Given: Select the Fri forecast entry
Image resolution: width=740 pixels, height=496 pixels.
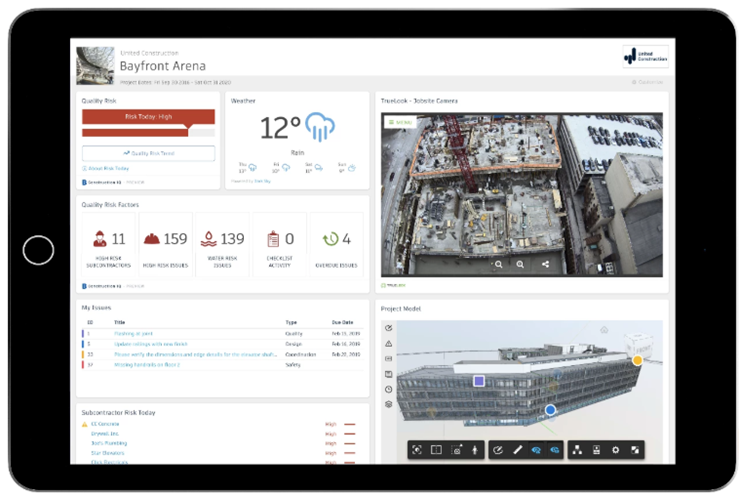Looking at the screenshot, I should point(281,168).
